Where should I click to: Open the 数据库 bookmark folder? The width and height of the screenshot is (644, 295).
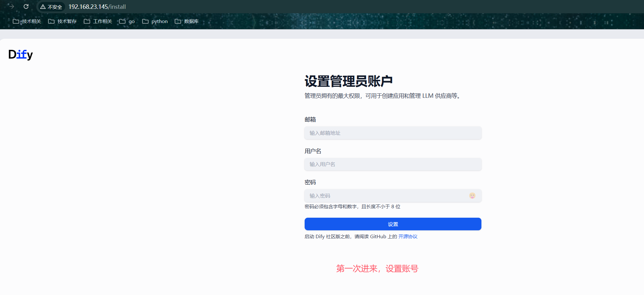pyautogui.click(x=187, y=21)
